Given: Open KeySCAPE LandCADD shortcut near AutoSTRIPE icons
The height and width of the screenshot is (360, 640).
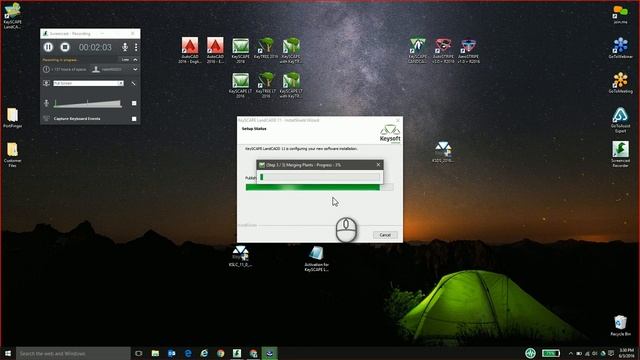Looking at the screenshot, I should point(418,50).
